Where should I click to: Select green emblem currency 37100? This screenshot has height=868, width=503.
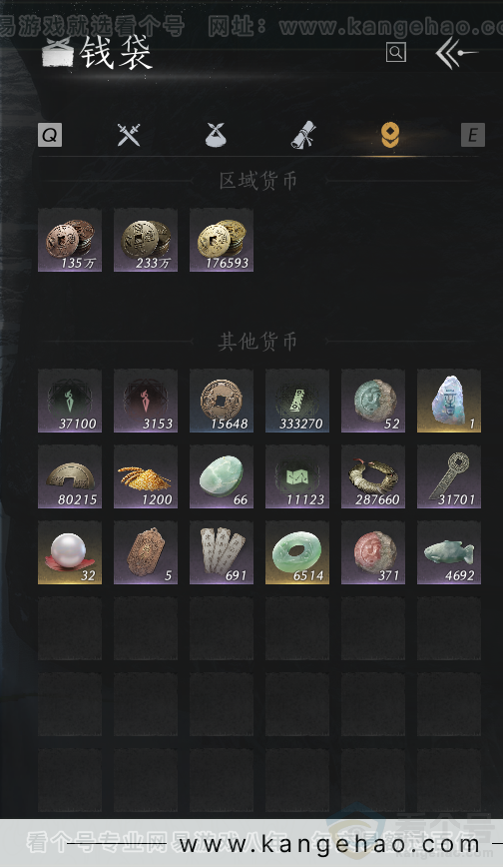[70, 401]
